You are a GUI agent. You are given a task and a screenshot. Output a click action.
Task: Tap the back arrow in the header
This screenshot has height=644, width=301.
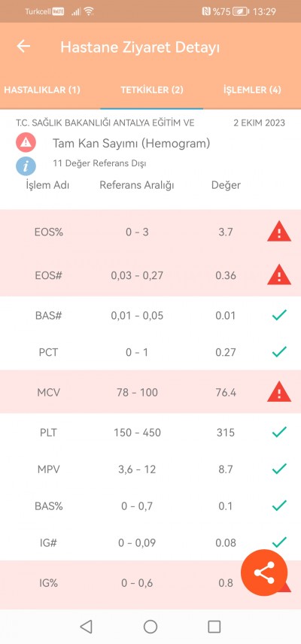tap(23, 47)
